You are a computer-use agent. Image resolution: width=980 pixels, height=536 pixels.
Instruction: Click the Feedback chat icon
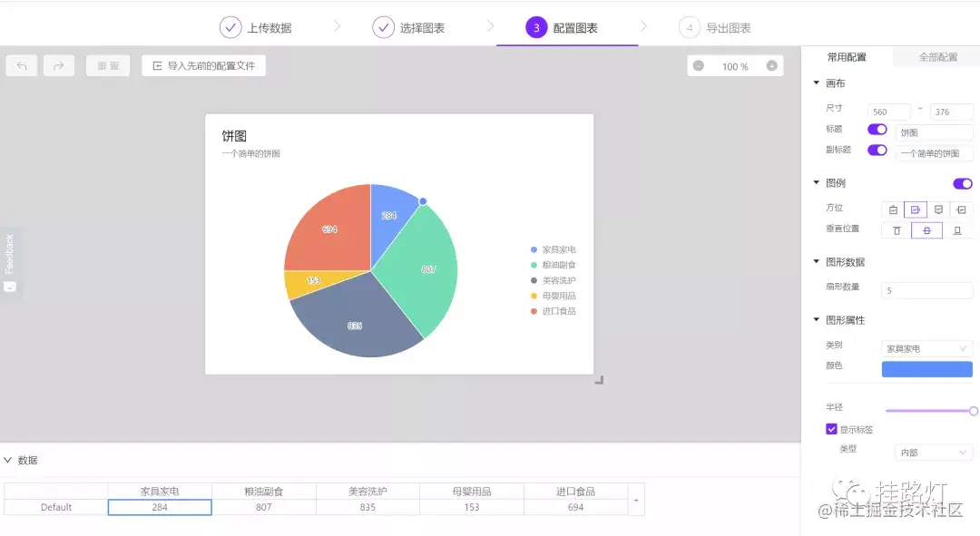[9, 287]
